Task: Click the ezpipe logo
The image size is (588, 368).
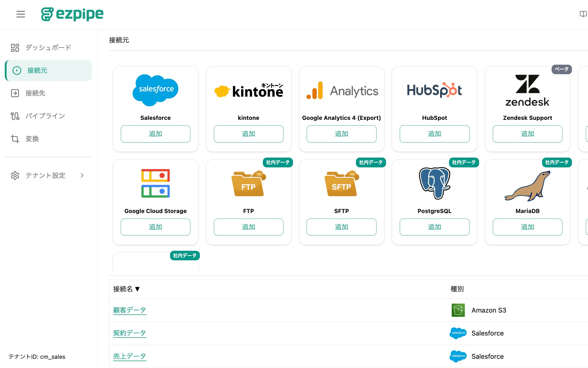Action: point(72,14)
